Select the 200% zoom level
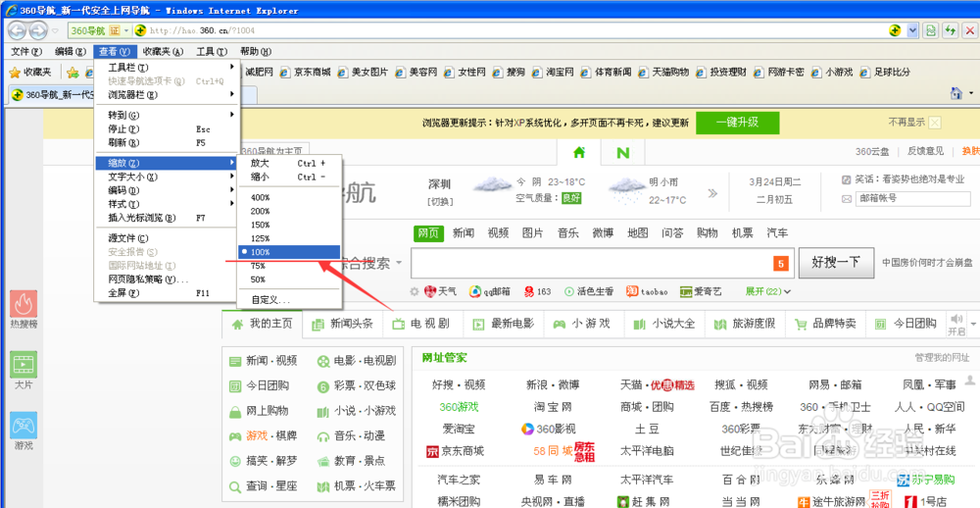 tap(289, 212)
